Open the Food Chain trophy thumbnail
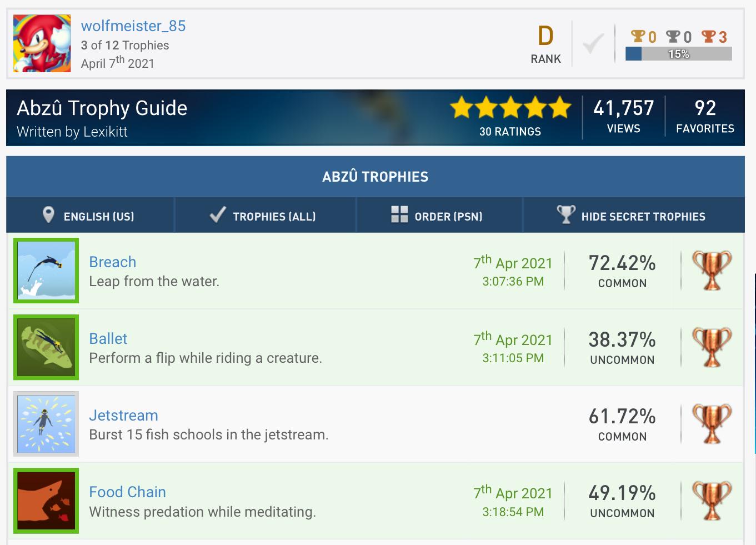 46,501
